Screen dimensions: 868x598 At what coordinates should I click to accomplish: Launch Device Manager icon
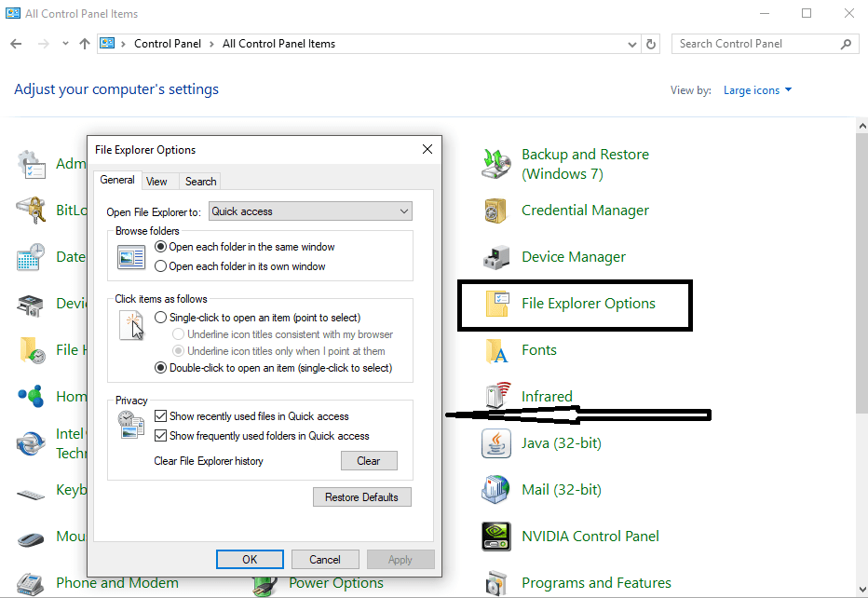pos(496,257)
